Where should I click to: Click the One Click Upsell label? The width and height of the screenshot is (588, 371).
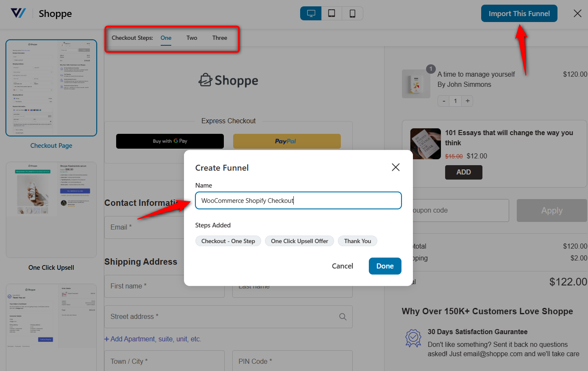[x=51, y=267]
